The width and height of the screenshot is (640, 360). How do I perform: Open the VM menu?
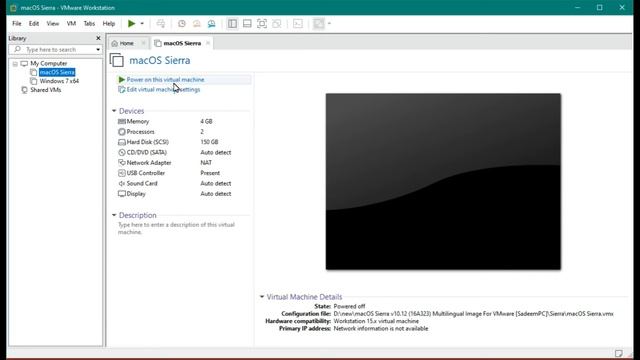coord(71,24)
